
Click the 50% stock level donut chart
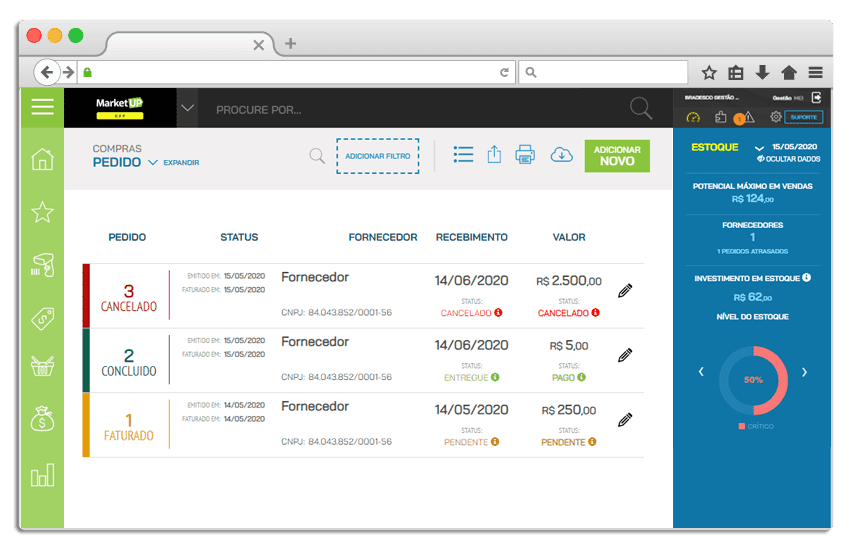[753, 380]
